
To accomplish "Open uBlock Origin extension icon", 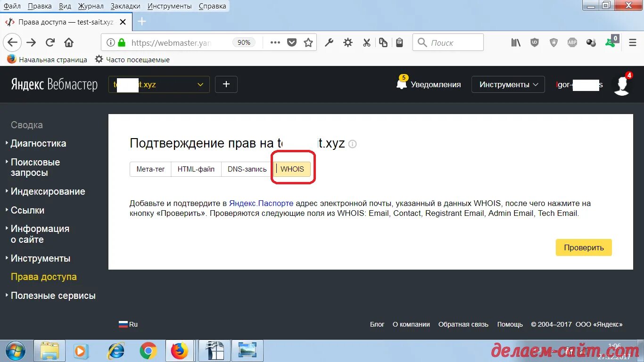I will (535, 42).
